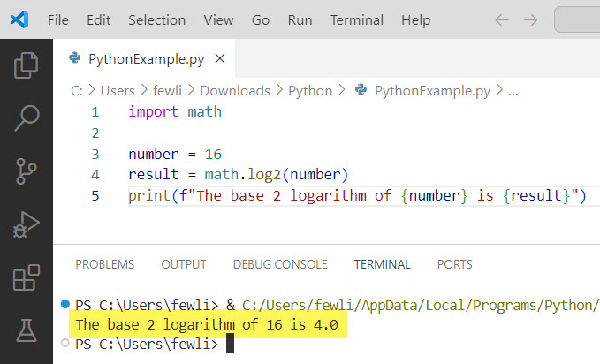Click the 'import math' code line

[175, 112]
